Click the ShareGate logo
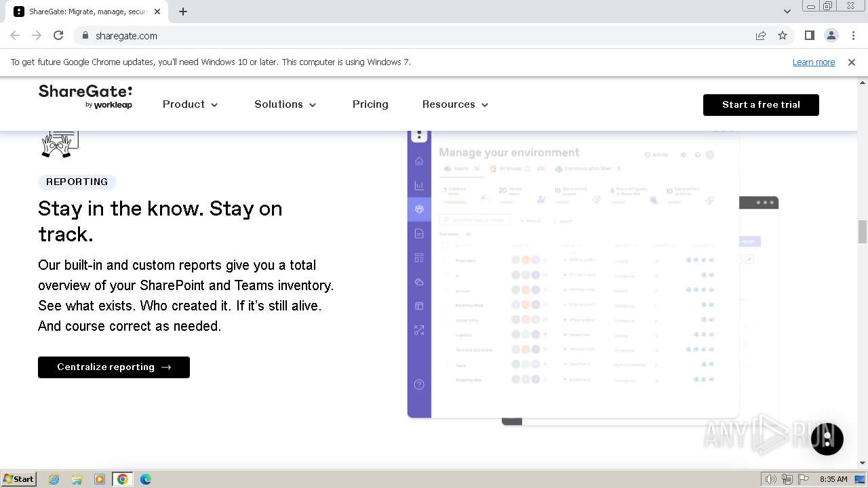Screen dimensions: 868x488 [85, 96]
